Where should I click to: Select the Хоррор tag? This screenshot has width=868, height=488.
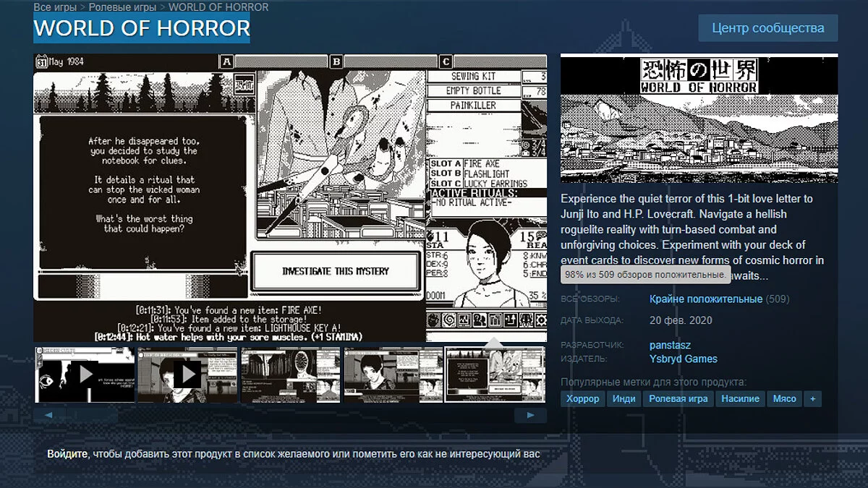click(583, 398)
